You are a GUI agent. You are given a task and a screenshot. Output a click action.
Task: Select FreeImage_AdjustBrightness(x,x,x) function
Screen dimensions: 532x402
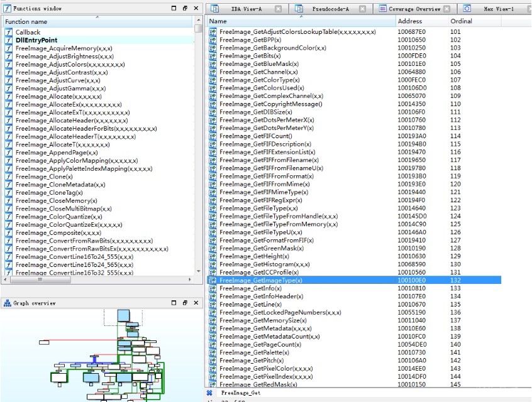pos(65,57)
